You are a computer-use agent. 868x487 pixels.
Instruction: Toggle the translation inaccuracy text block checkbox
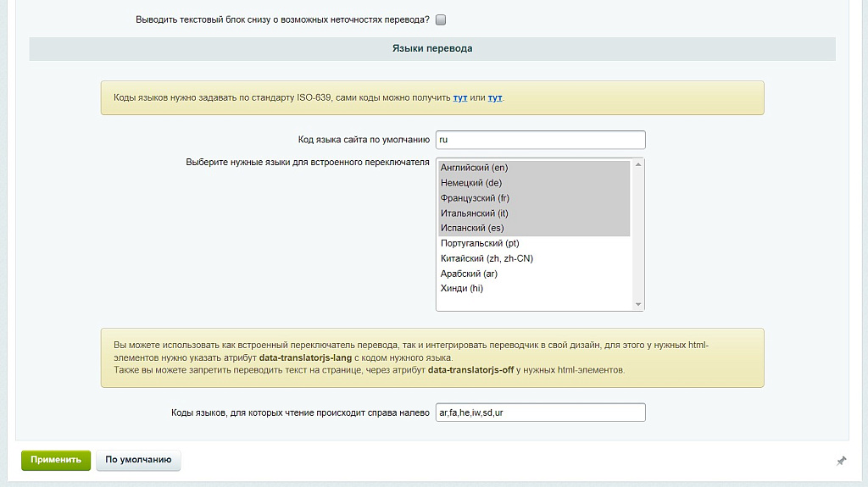(x=441, y=19)
